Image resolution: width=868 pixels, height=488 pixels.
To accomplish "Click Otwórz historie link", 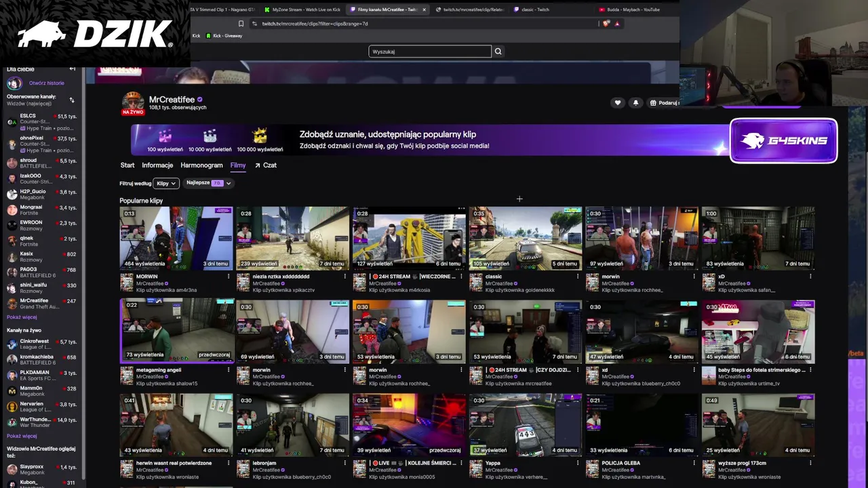I will pos(47,83).
